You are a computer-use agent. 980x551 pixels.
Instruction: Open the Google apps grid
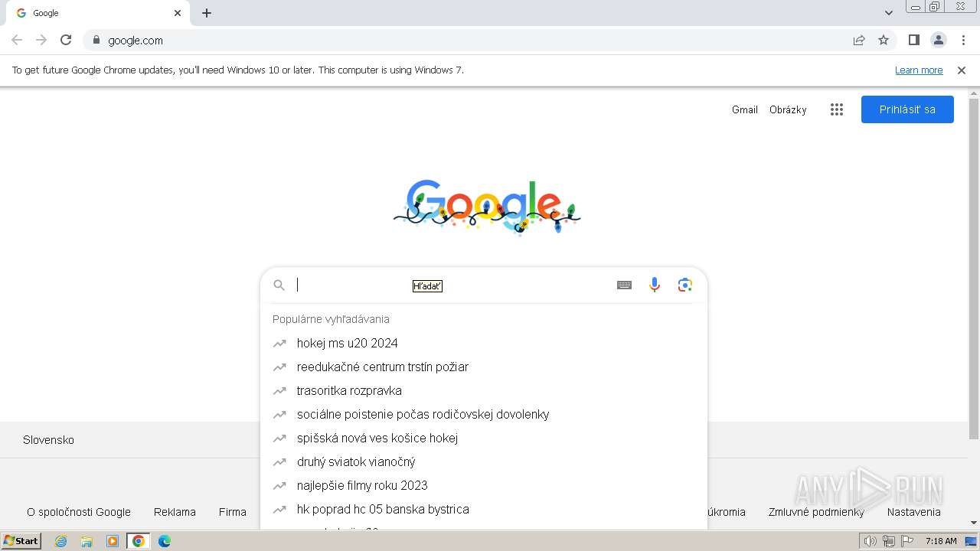pyautogui.click(x=837, y=109)
